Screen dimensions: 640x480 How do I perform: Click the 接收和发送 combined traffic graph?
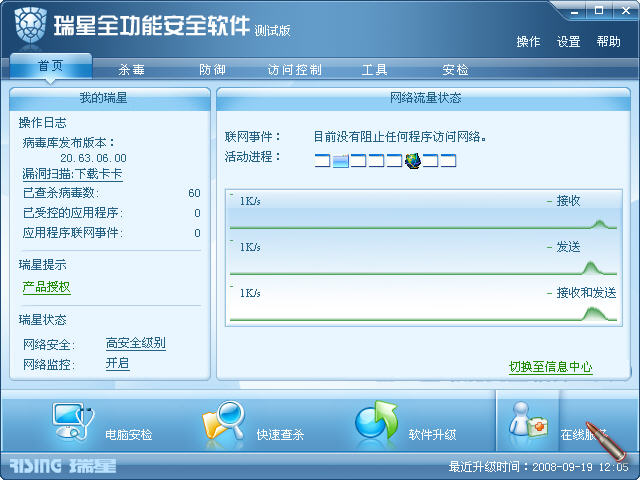click(424, 304)
